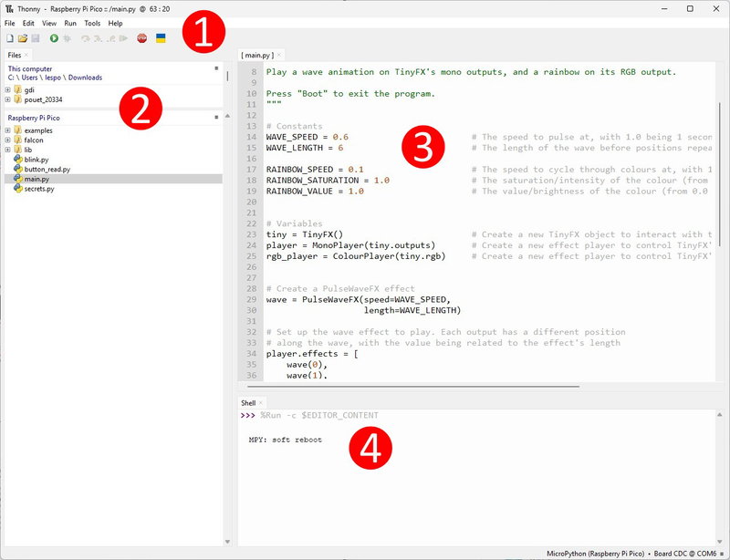730x560 pixels.
Task: Click the folder icon of the lib folder
Action: click(x=18, y=150)
